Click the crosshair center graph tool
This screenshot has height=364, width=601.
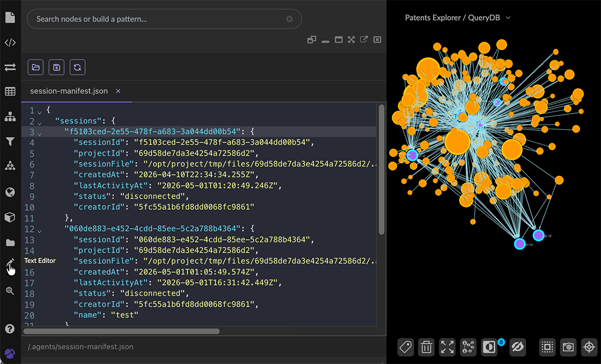click(x=589, y=347)
